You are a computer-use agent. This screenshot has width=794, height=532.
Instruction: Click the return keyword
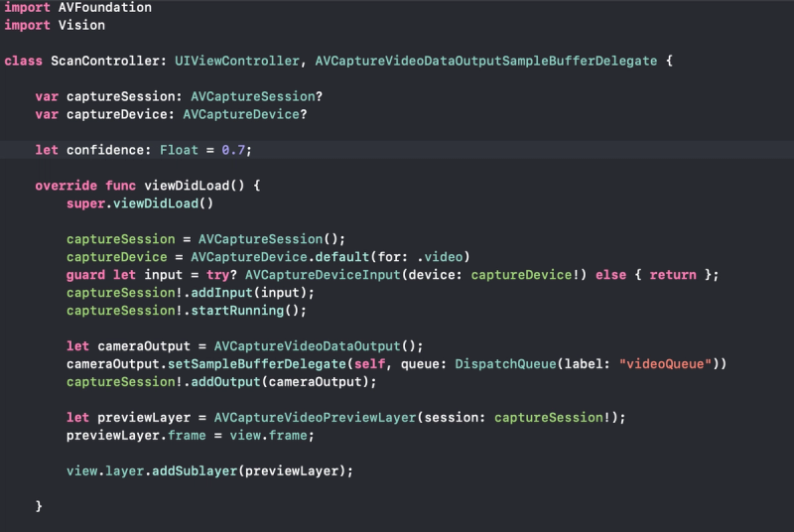[673, 275]
